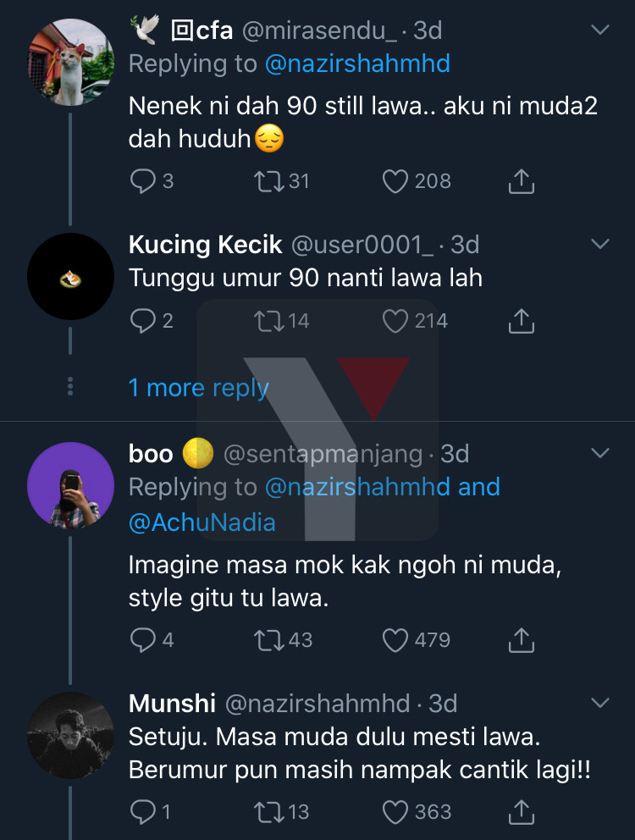Like boo's tweet with 479 likes

396,639
